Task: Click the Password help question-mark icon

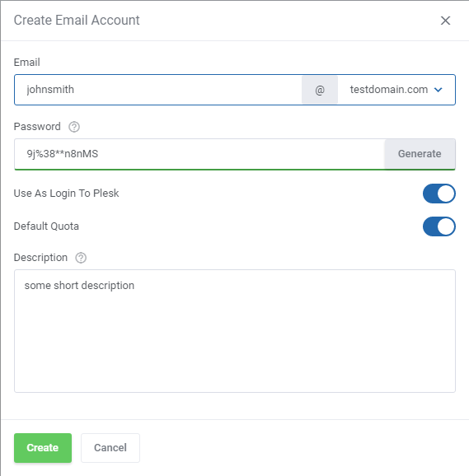Action: 74,127
